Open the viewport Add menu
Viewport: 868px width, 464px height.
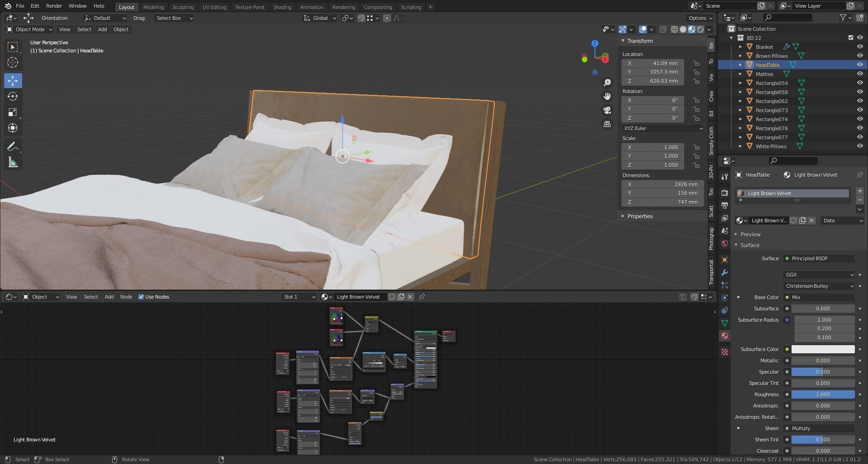coord(102,29)
